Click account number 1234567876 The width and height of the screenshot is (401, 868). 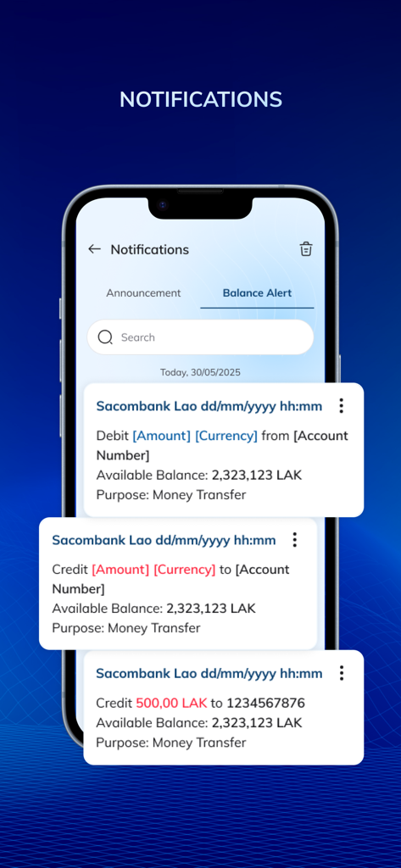click(266, 704)
